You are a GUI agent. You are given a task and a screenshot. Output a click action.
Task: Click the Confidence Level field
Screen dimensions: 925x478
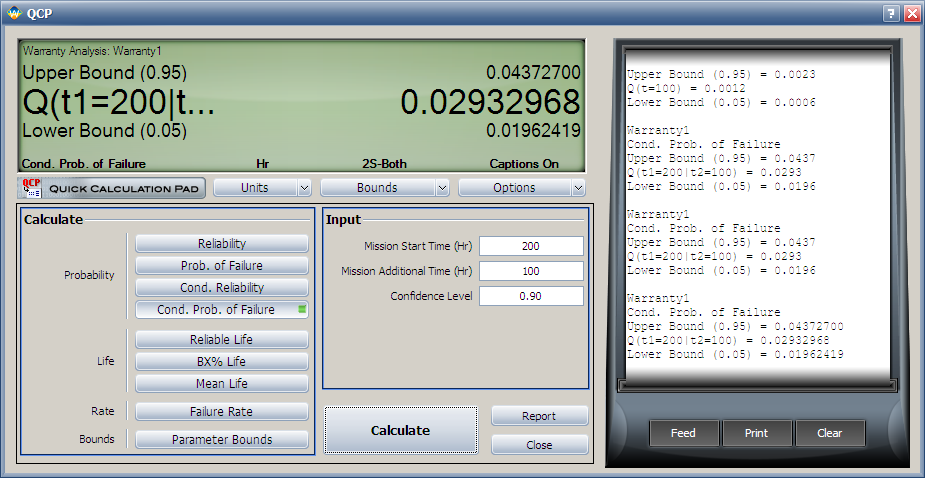click(531, 296)
